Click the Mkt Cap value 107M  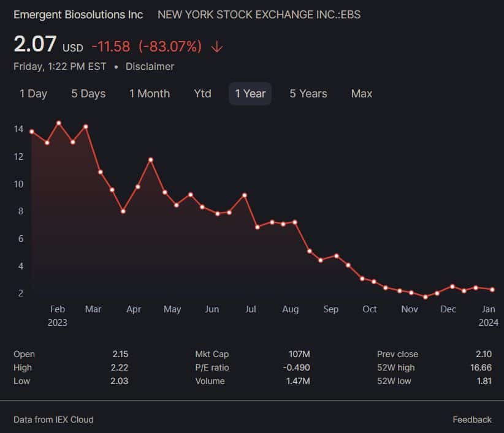click(x=299, y=354)
